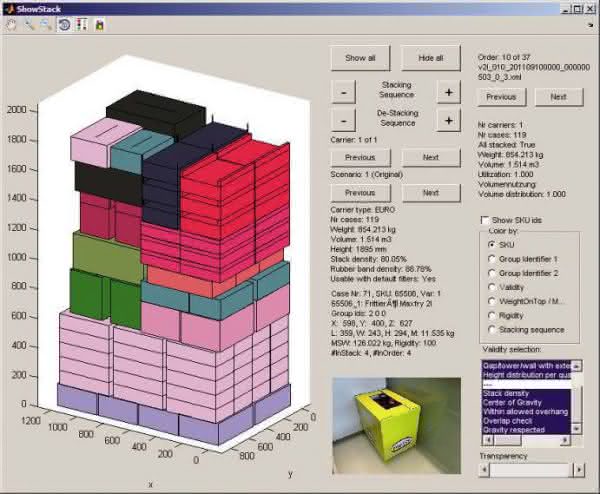
Task: Click the Transparency slider track
Action: click(x=532, y=469)
